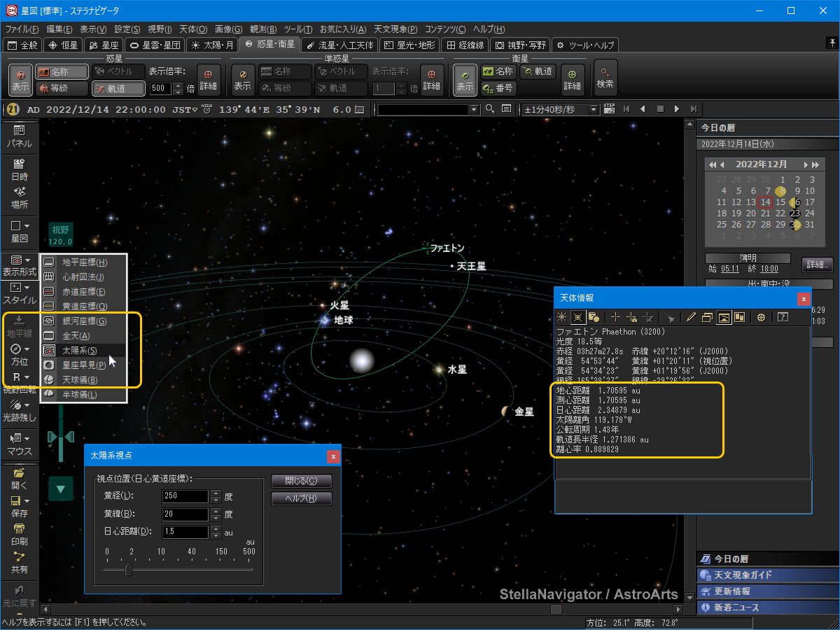Expand the 方位 direction dropdown in sidebar
Viewport: 840px width, 630px height.
point(27,349)
